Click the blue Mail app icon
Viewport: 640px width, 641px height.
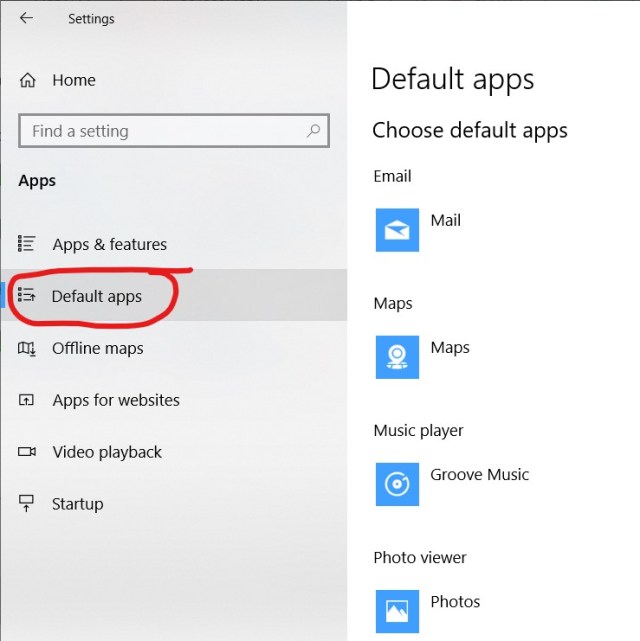pos(397,230)
